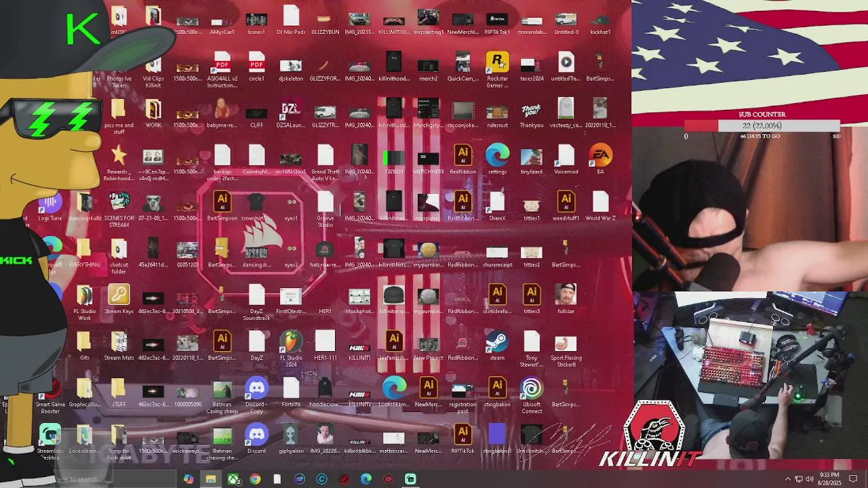Open File Explorer from the taskbar
This screenshot has width=868, height=488.
tap(211, 479)
